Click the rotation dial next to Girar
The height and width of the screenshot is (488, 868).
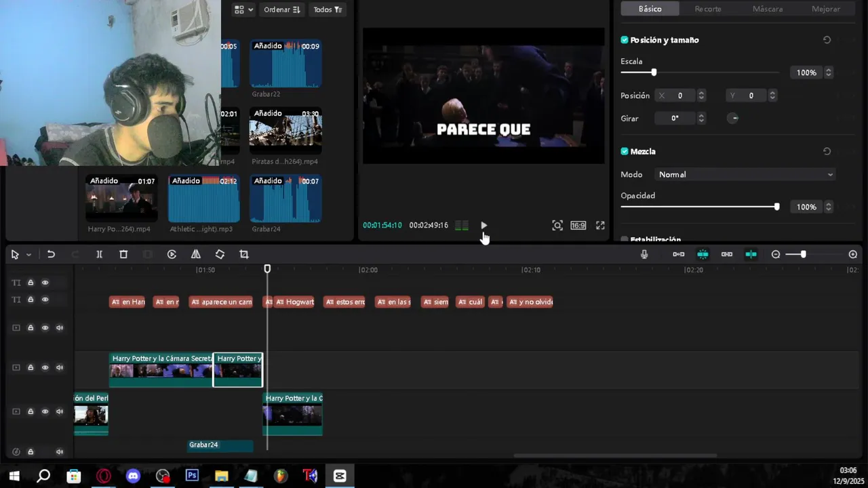(733, 118)
